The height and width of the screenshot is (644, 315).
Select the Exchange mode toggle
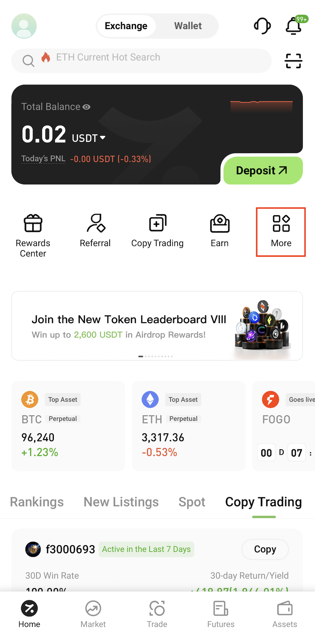point(126,26)
